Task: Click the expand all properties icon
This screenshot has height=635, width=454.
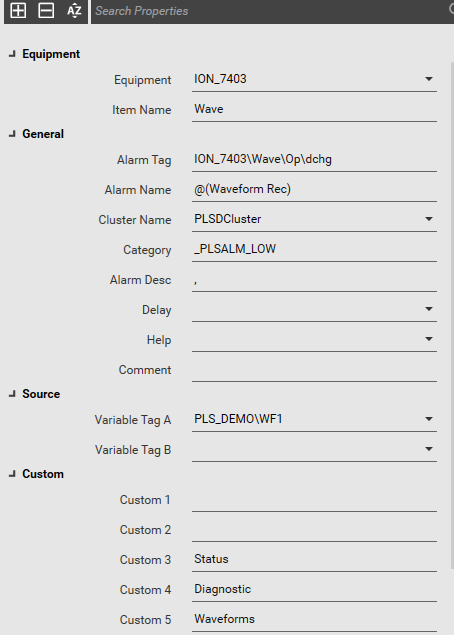Action: point(18,11)
